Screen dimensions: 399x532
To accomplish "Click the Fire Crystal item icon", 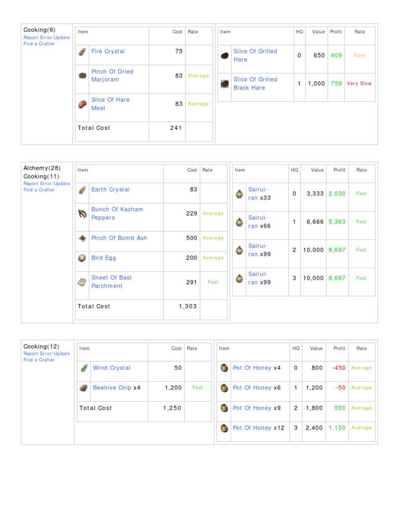I will tap(82, 52).
